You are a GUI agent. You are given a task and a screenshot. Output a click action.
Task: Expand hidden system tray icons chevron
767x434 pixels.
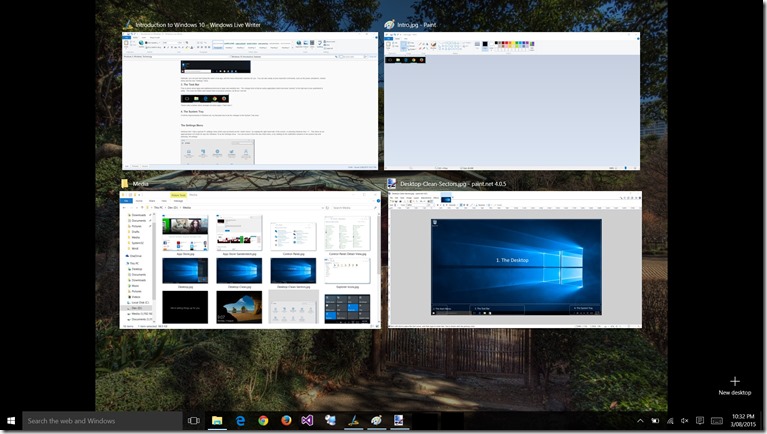[x=638, y=421]
